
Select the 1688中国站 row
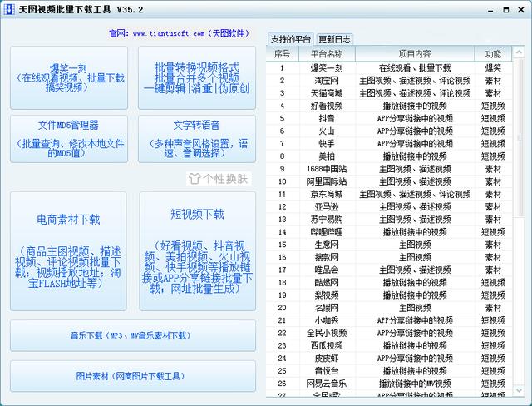pyautogui.click(x=389, y=169)
